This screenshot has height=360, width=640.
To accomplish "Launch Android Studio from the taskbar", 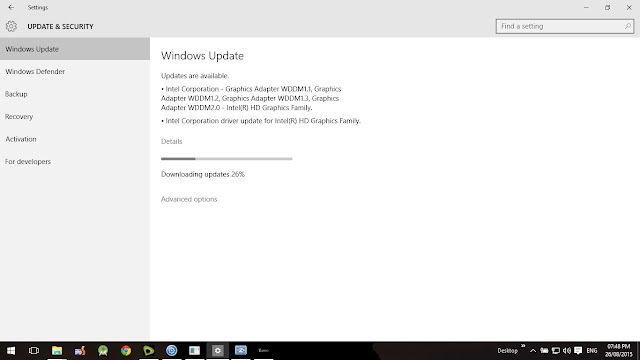I will coord(103,351).
